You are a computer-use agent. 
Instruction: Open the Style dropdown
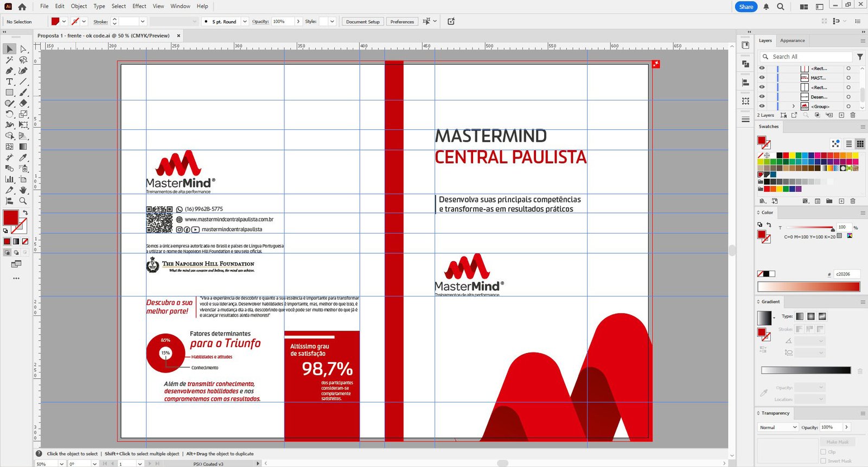(332, 21)
